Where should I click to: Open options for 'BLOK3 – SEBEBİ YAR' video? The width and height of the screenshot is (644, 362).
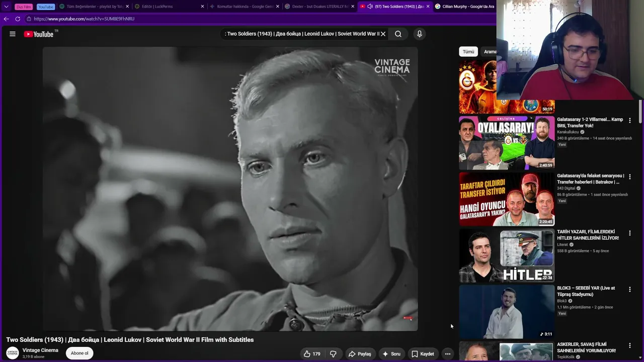click(629, 289)
